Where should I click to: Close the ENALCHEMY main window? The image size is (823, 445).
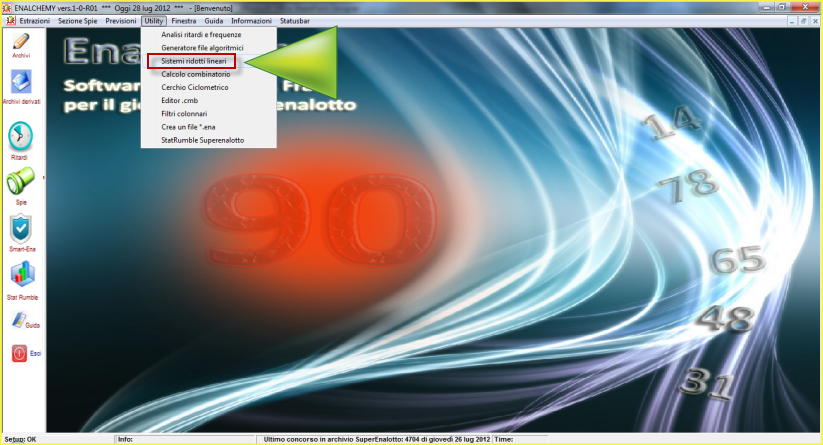(805, 7)
